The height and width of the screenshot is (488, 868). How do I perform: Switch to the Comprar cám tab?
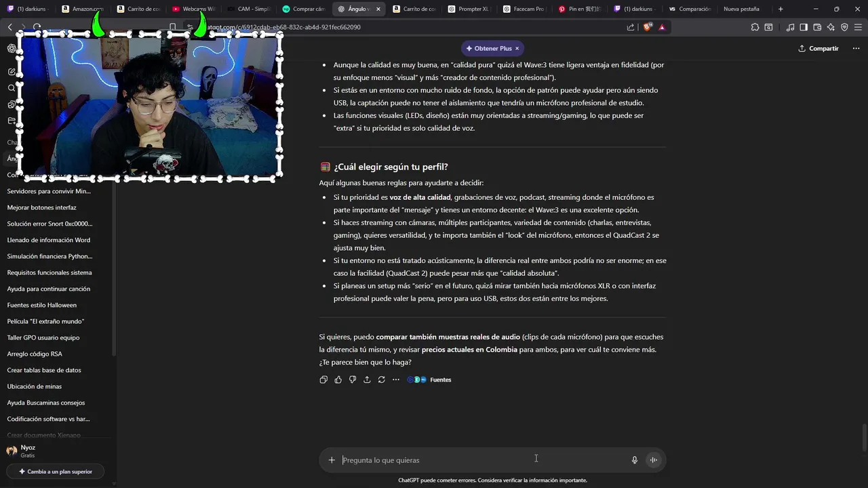pyautogui.click(x=304, y=9)
